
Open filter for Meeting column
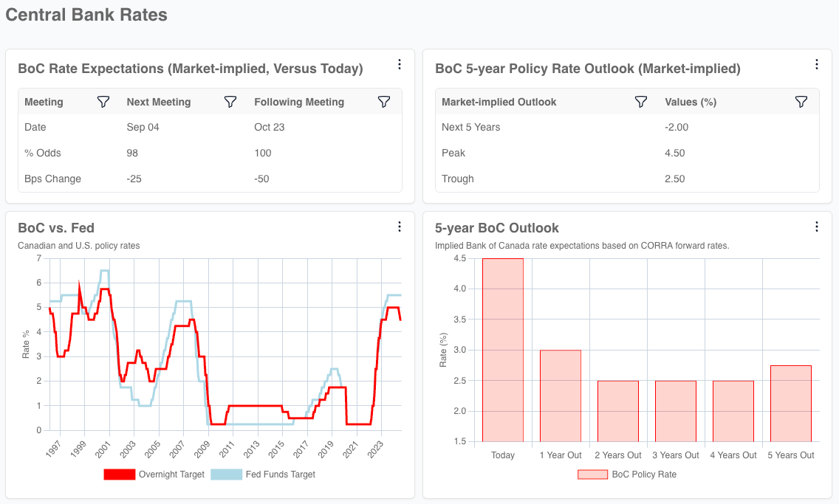pyautogui.click(x=103, y=102)
